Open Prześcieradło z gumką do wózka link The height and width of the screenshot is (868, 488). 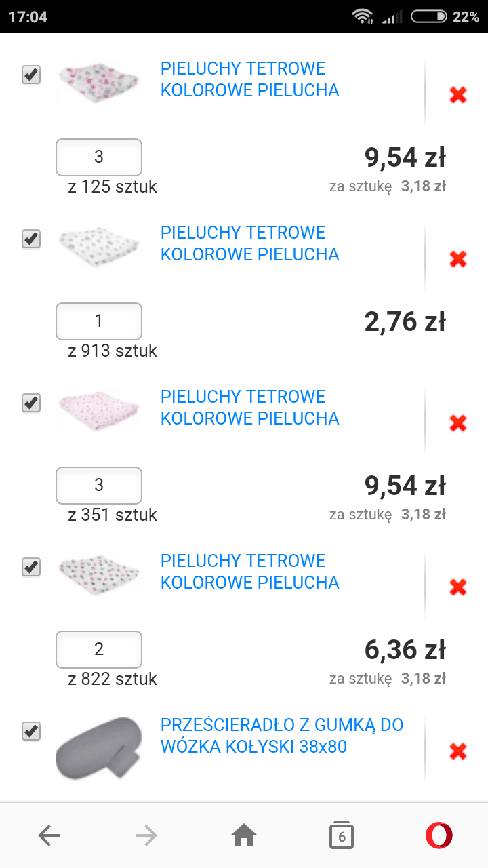[x=281, y=736]
